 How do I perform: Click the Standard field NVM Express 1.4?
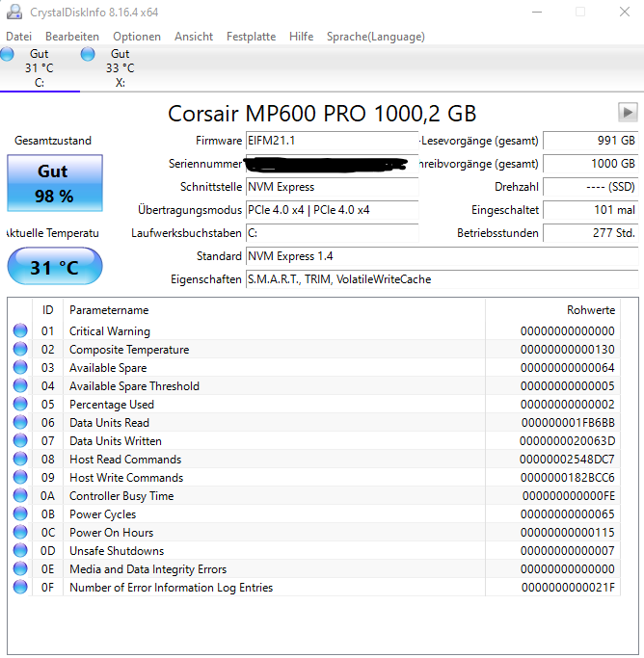(x=443, y=256)
